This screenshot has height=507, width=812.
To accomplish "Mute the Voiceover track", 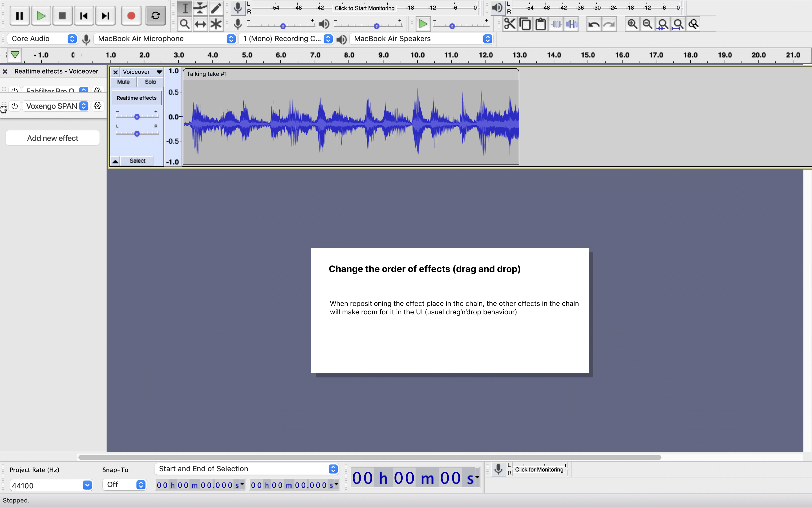I will [123, 82].
